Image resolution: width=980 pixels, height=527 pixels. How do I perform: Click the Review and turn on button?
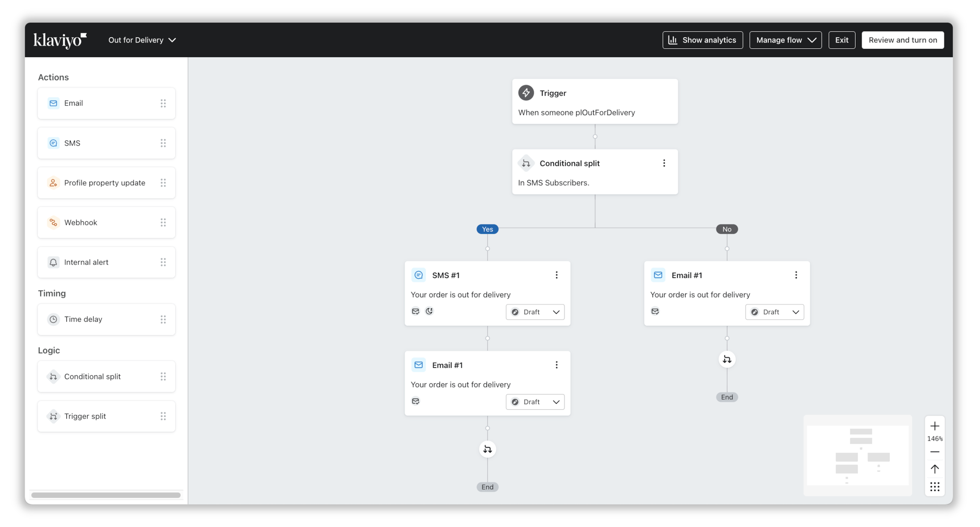coord(903,40)
